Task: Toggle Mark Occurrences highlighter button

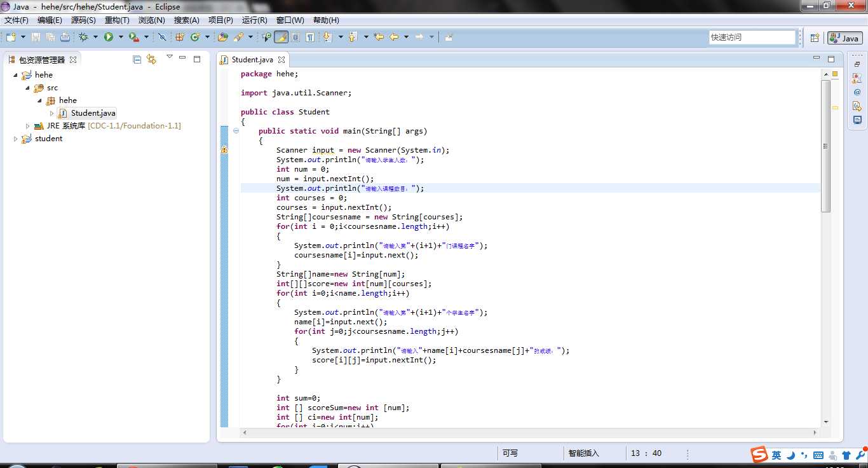Action: (x=281, y=38)
